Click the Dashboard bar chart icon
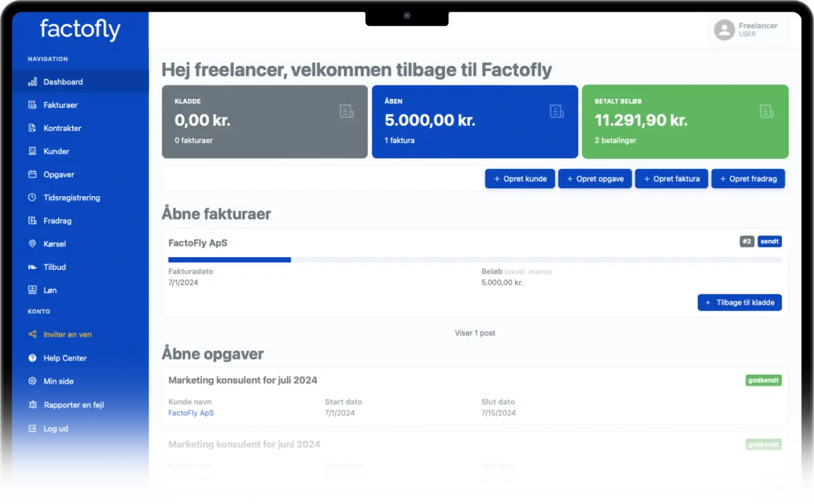This screenshot has height=504, width=814. (32, 82)
